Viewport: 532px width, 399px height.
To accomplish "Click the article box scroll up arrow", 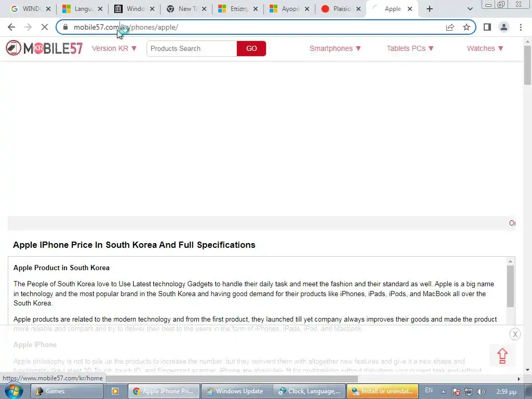I will click(x=510, y=261).
